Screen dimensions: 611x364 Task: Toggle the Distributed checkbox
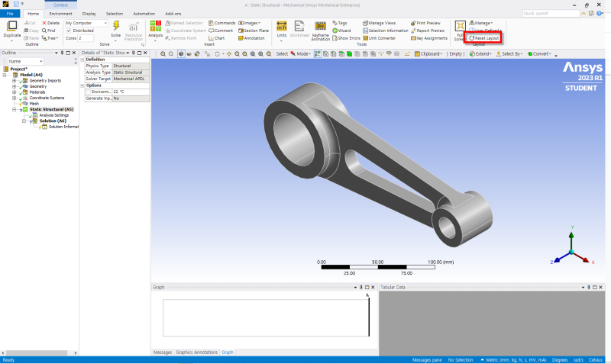[x=69, y=31]
